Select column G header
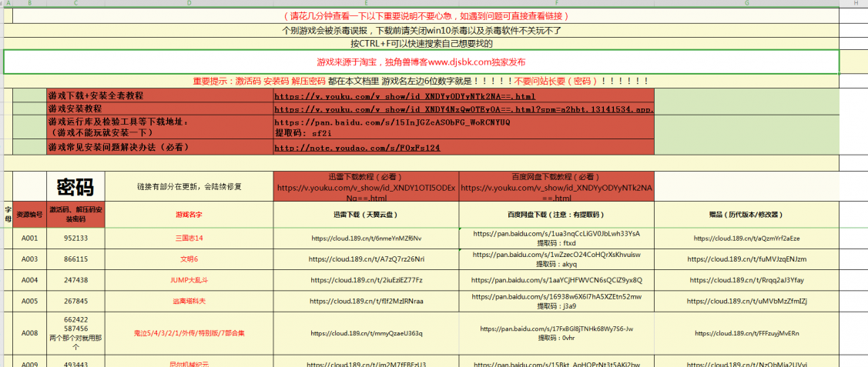Image resolution: width=868 pixels, height=367 pixels. click(747, 3)
